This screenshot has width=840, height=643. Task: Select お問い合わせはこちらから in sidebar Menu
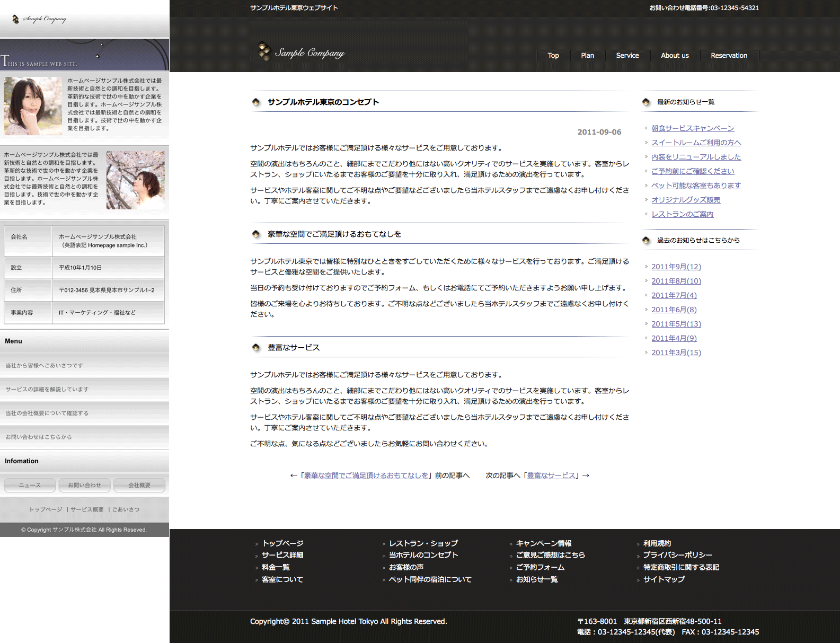point(39,437)
